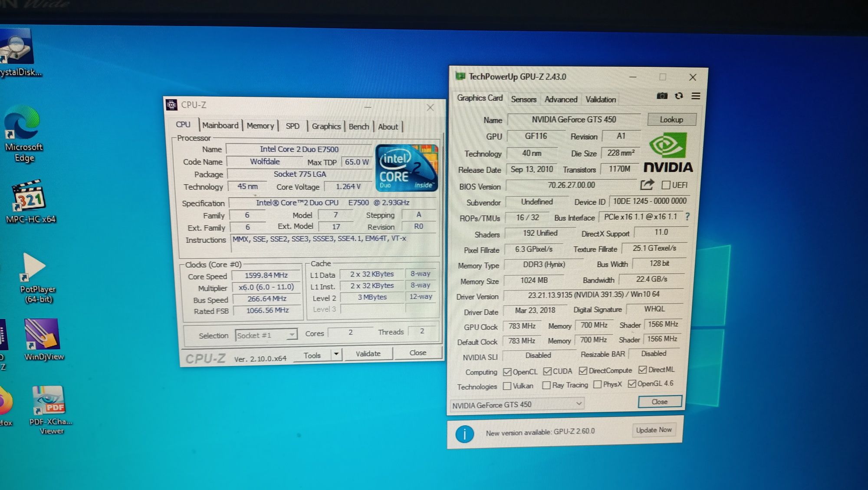Viewport: 868px width, 490px height.
Task: Launch Microsoft Edge from the desktop
Action: 23,134
